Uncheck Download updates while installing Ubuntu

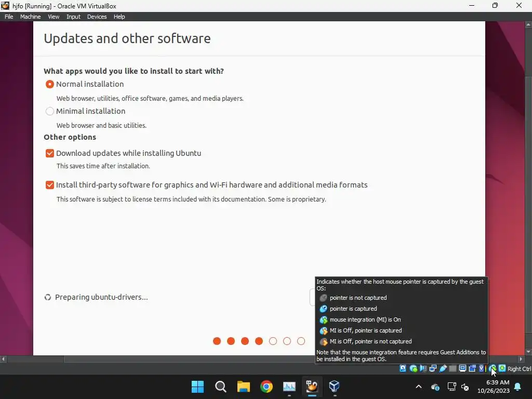(x=50, y=153)
